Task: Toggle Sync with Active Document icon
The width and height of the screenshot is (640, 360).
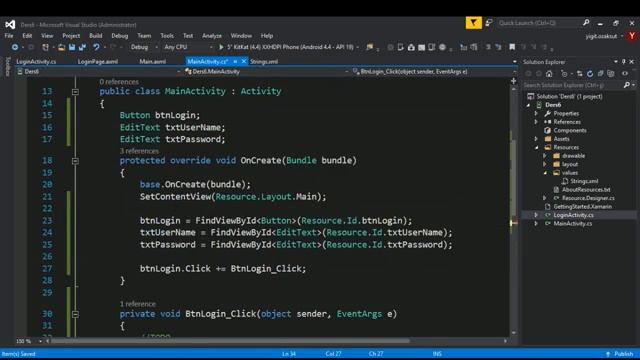Action: (x=580, y=73)
